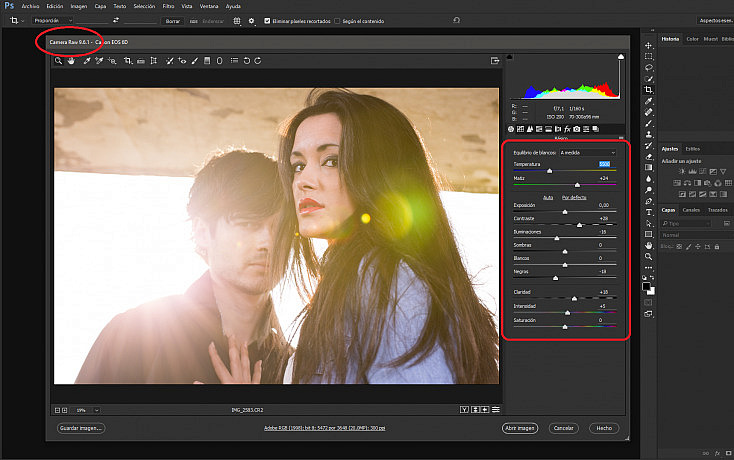The image size is (734, 460).
Task: Click the 'Guardar imagen...' button
Action: click(81, 428)
